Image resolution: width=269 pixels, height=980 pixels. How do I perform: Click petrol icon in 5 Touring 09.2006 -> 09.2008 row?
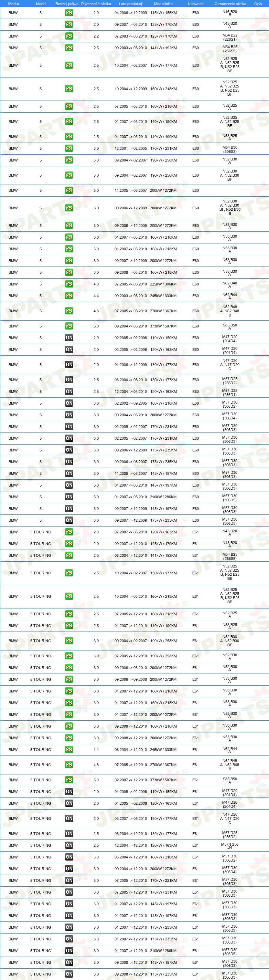69,679
